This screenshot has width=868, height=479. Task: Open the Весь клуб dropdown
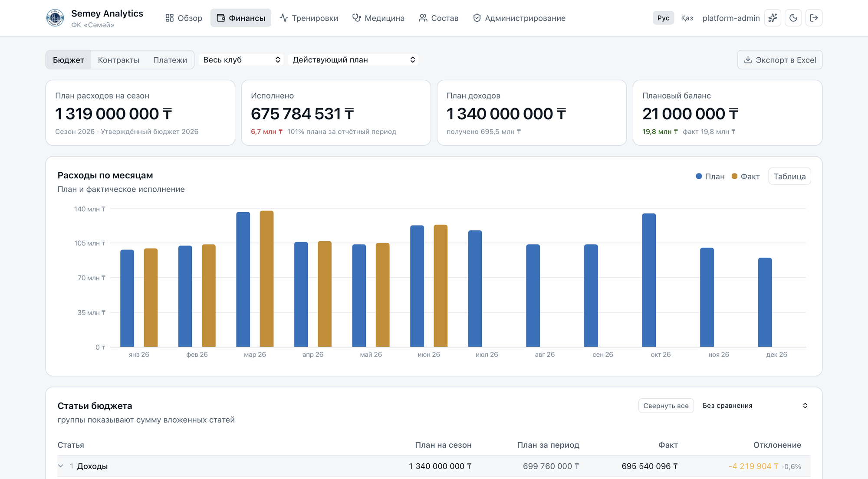click(x=241, y=60)
